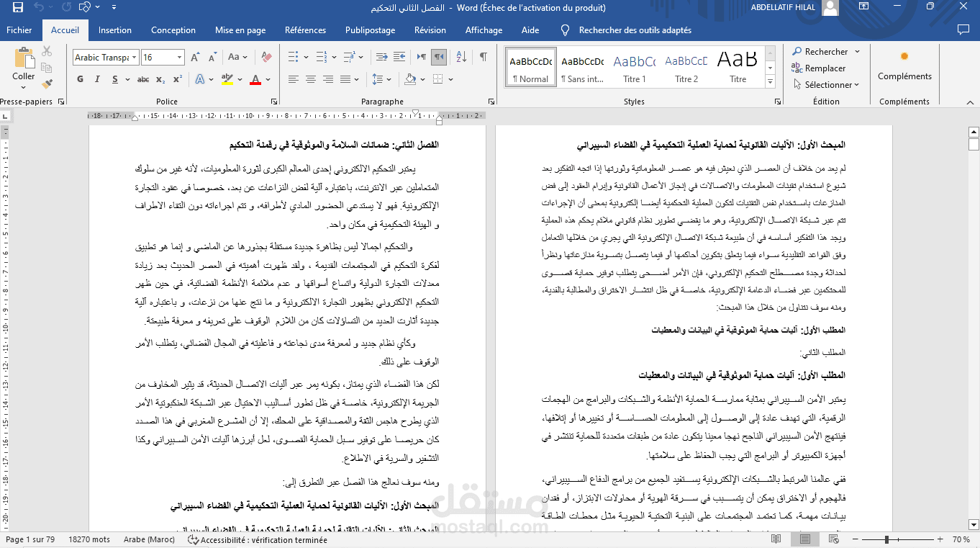Apply strikethrough with the abc icon
This screenshot has width=980, height=548.
point(143,79)
